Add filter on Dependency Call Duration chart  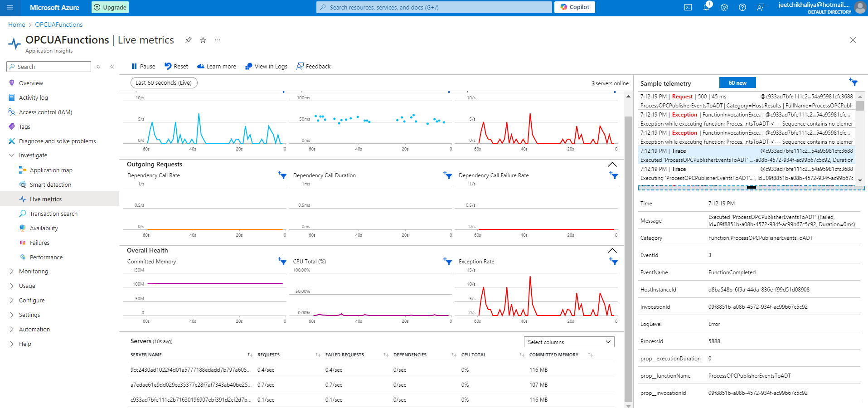pos(448,175)
